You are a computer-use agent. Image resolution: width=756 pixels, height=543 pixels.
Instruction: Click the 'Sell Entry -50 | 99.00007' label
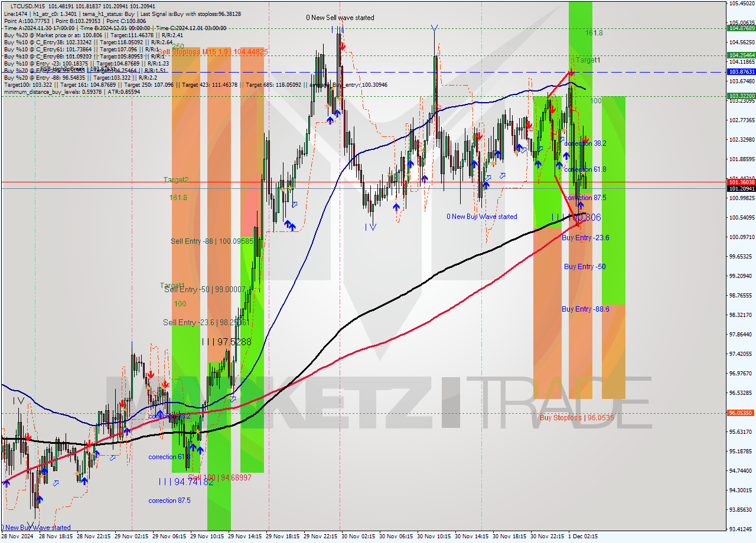pos(204,289)
